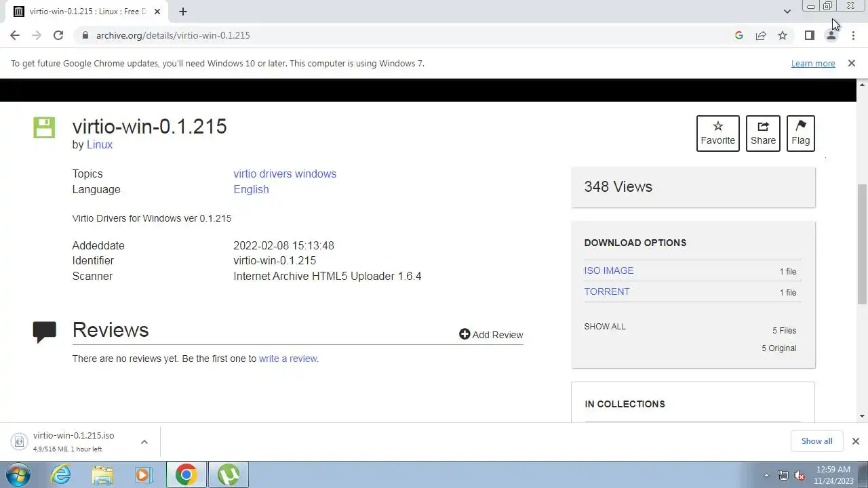The image size is (868, 488).
Task: Click the address bar URL
Action: pos(173,35)
